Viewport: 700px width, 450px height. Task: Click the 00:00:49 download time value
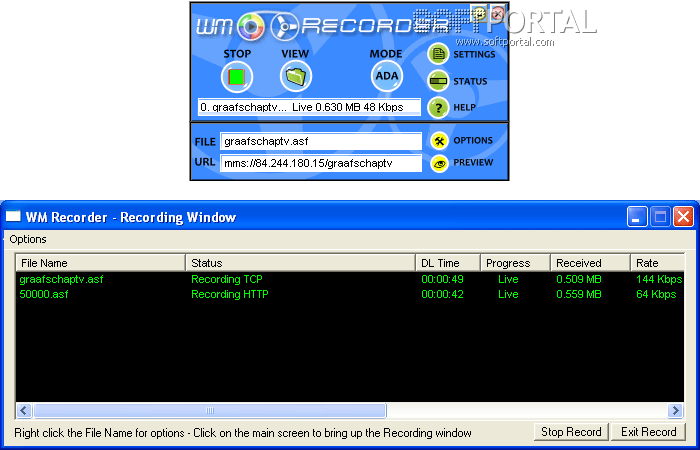pyautogui.click(x=442, y=279)
